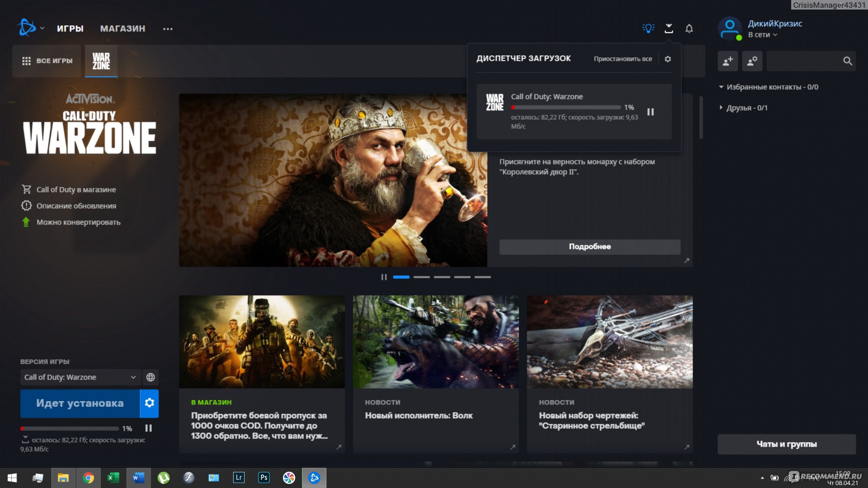Open Описание обновления link
Screen dimensions: 868x488
click(69, 206)
